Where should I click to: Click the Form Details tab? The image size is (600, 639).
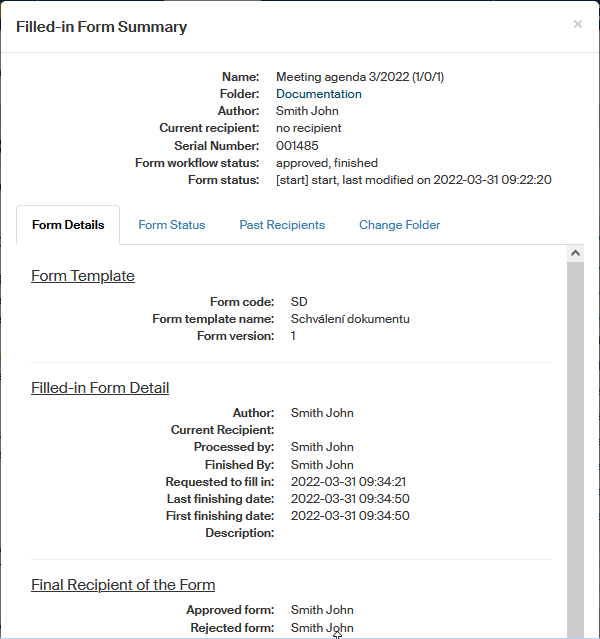coord(68,225)
